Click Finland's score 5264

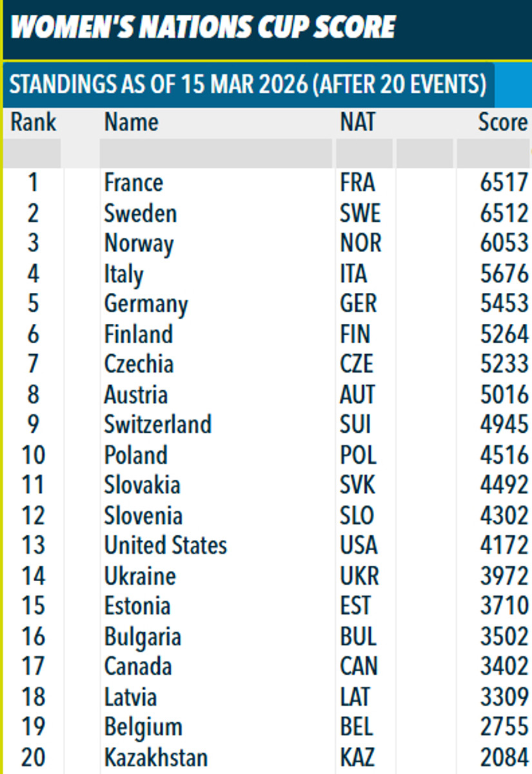(x=504, y=334)
